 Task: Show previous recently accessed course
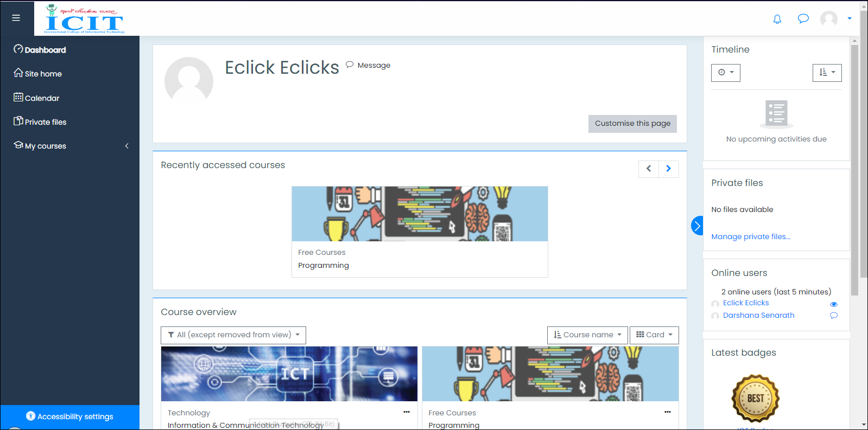coord(648,169)
